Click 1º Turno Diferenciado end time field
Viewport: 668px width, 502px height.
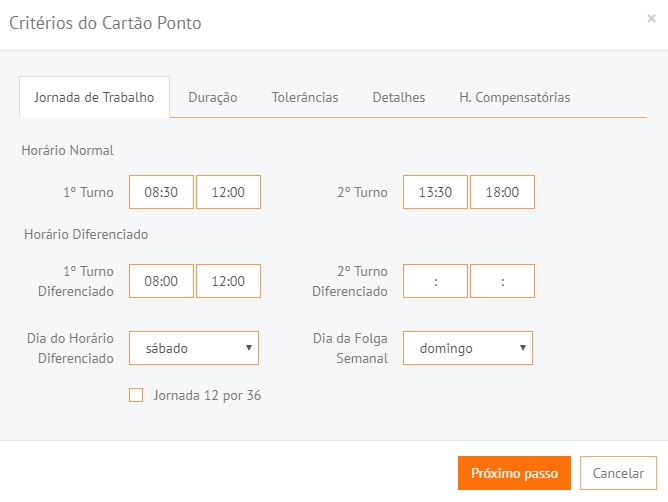[x=228, y=281]
